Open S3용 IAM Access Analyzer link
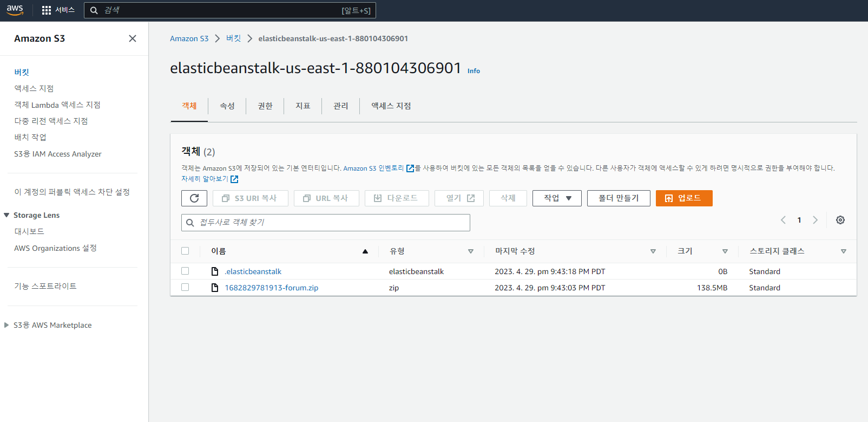 (58, 154)
